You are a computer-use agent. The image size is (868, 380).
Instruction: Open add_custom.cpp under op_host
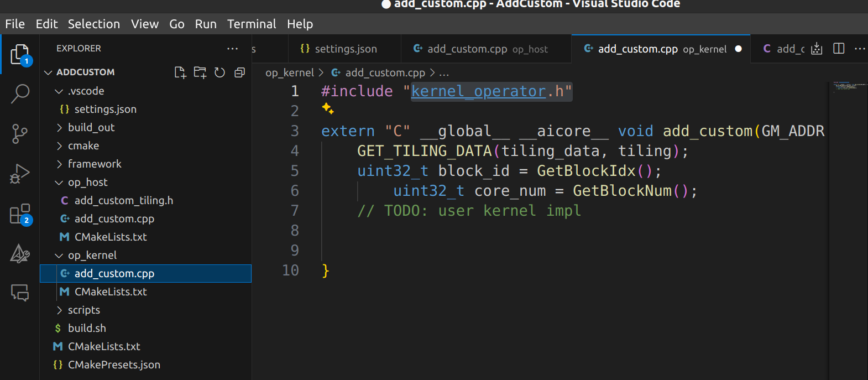pos(146,218)
